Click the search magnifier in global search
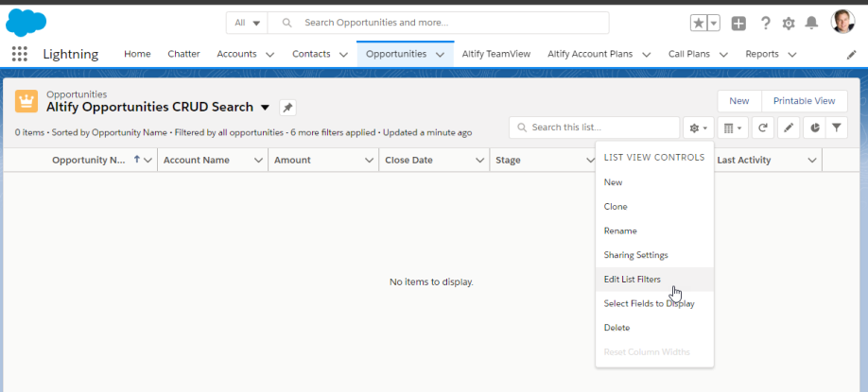This screenshot has width=868, height=392. pyautogui.click(x=286, y=23)
